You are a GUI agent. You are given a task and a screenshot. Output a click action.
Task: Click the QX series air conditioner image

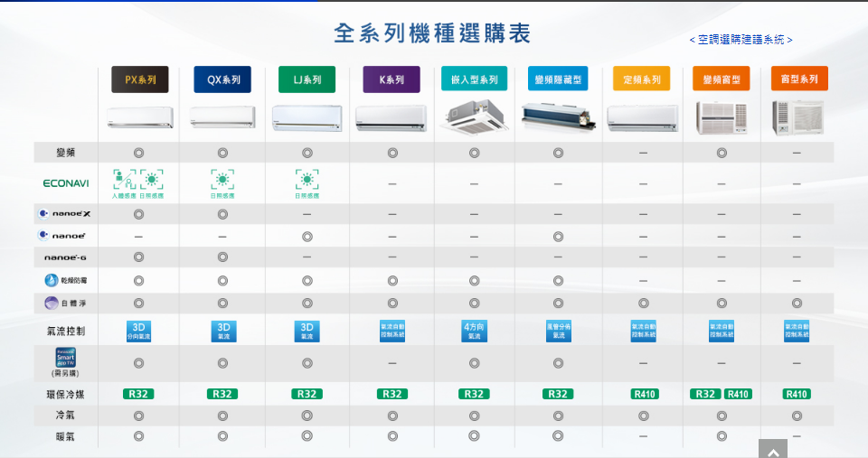pos(222,117)
